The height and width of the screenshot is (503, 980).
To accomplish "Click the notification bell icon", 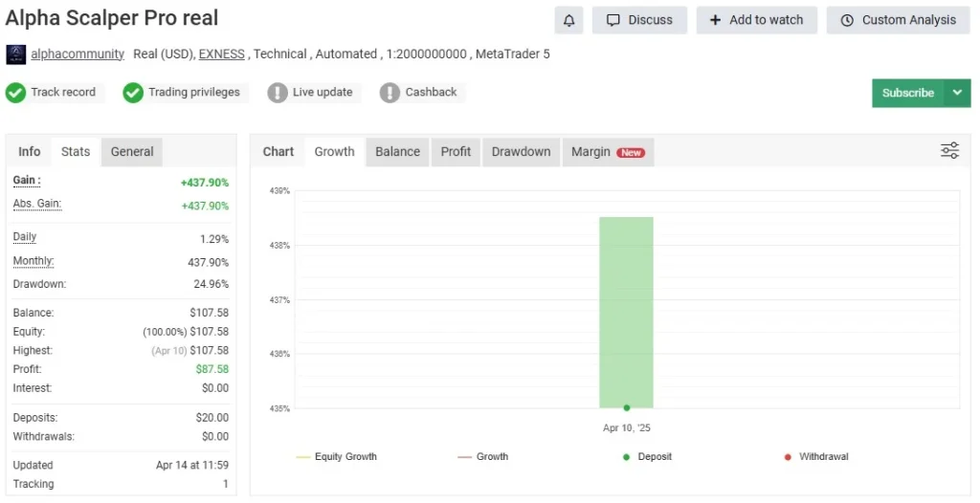I will (x=568, y=20).
